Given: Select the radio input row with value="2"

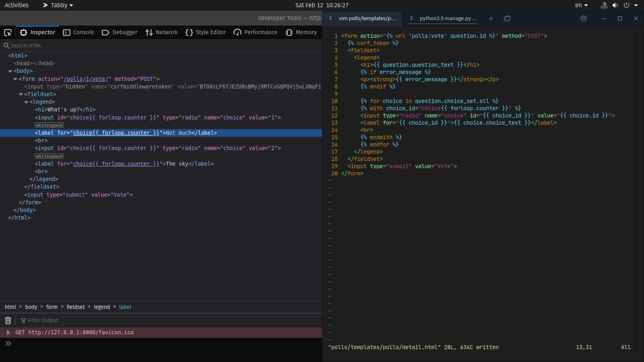Looking at the screenshot, I should click(x=161, y=148).
